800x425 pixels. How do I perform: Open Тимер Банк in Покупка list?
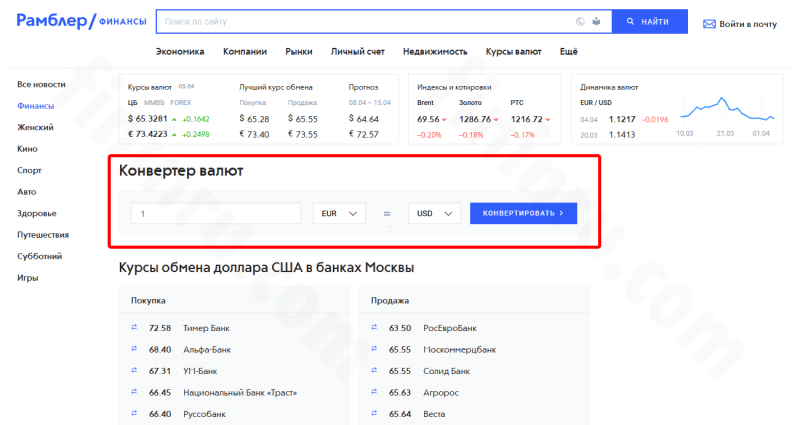(x=206, y=328)
